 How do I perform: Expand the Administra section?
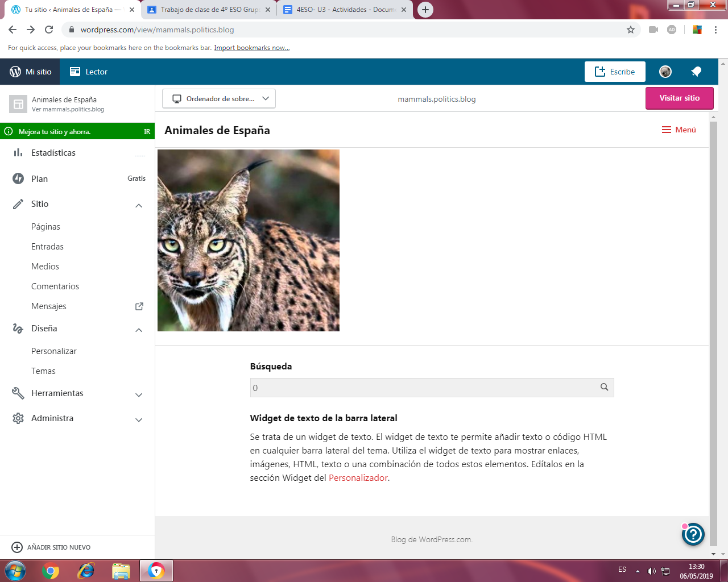(139, 419)
